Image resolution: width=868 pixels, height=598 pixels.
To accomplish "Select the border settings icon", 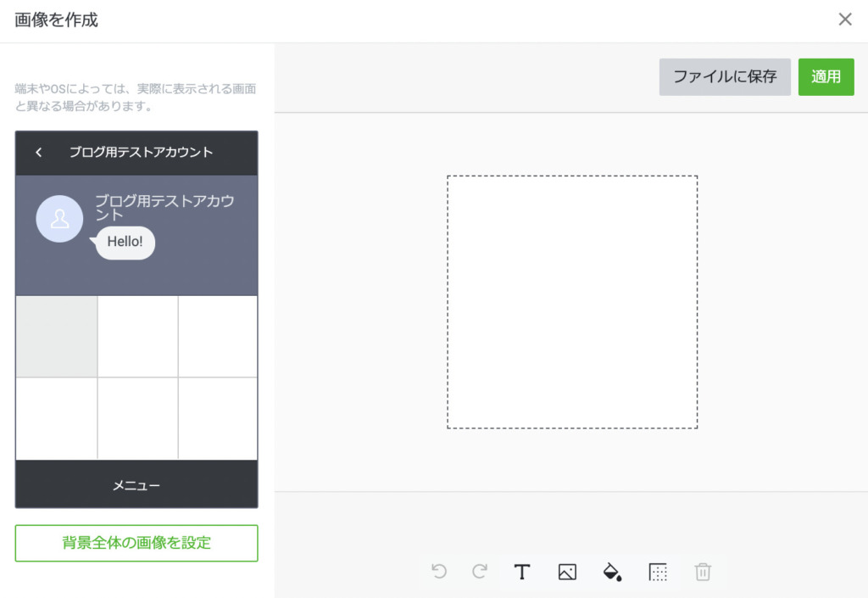I will pos(658,572).
